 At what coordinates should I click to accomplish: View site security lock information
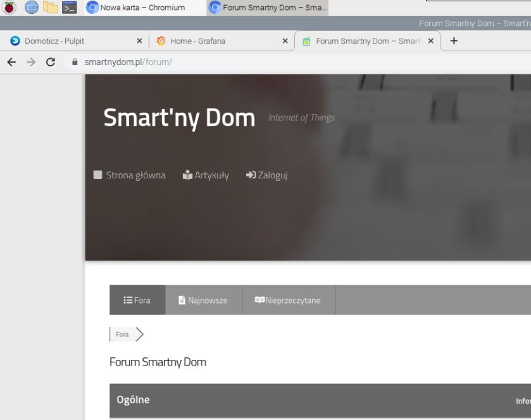(x=75, y=62)
